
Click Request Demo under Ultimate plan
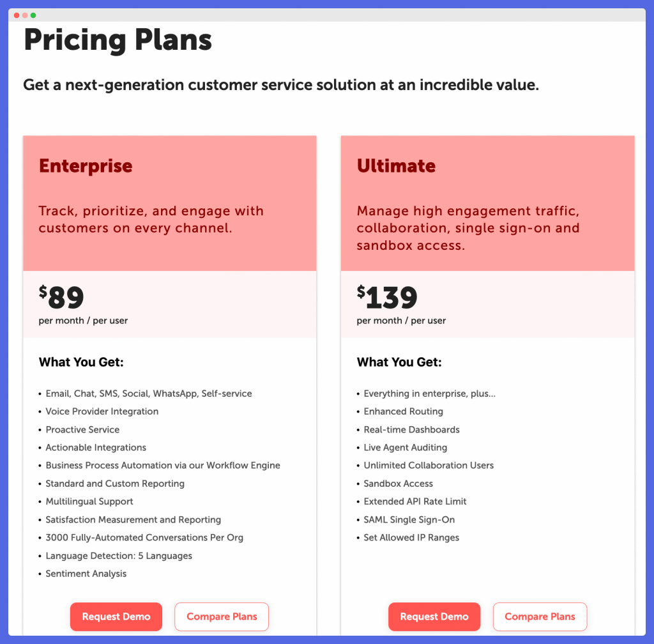click(434, 617)
